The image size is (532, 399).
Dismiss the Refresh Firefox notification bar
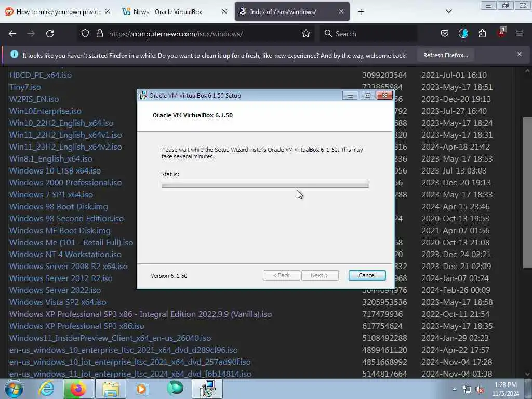coord(520,54)
